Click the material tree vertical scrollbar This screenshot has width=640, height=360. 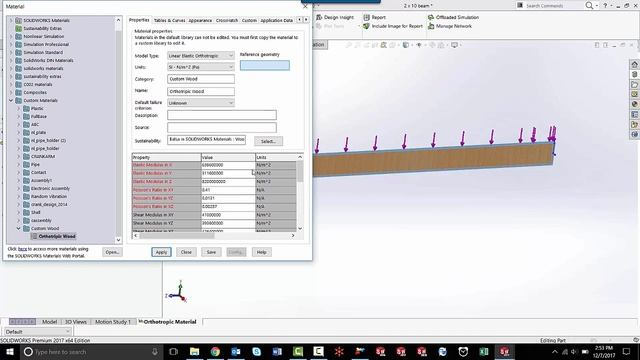(x=118, y=130)
